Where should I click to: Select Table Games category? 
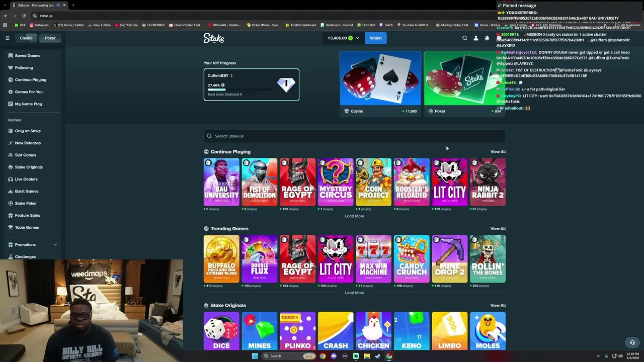(x=33, y=228)
